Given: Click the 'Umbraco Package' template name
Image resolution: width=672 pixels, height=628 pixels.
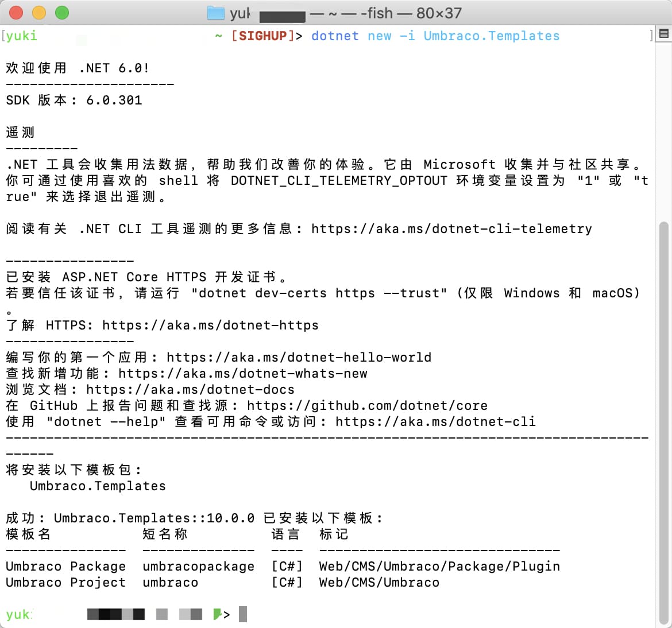Looking at the screenshot, I should coord(66,567).
